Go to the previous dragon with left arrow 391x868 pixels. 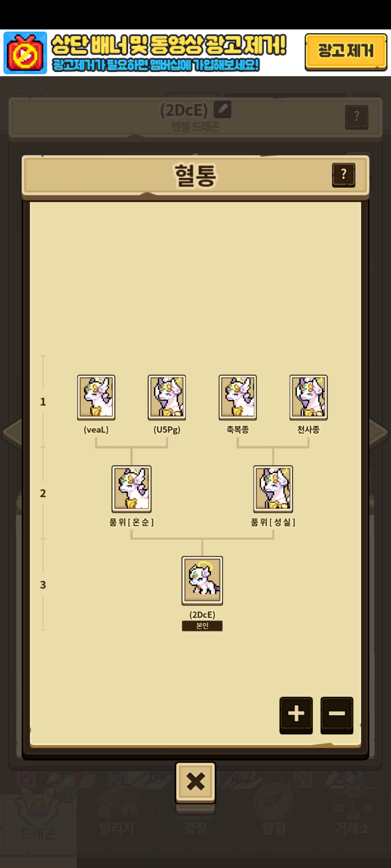[x=13, y=432]
